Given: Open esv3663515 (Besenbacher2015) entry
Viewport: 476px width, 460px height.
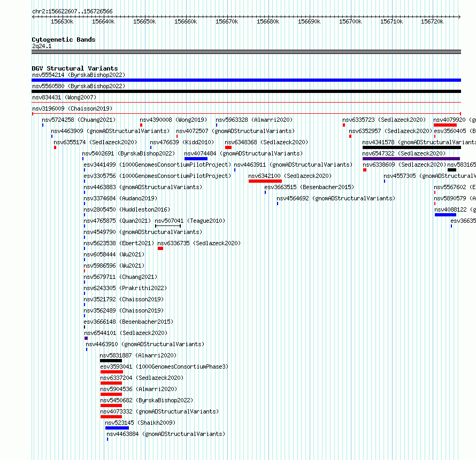Looking at the screenshot, I should [309, 187].
